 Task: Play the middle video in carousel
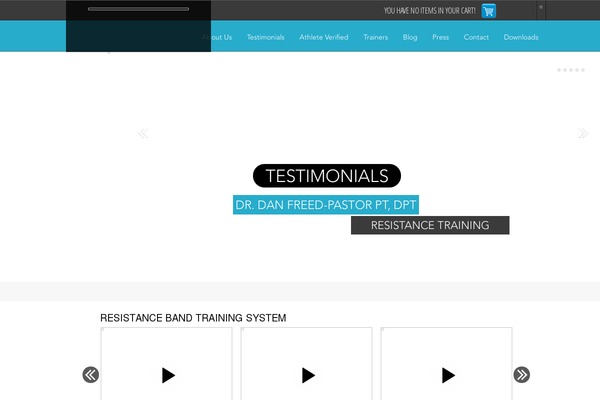(308, 375)
